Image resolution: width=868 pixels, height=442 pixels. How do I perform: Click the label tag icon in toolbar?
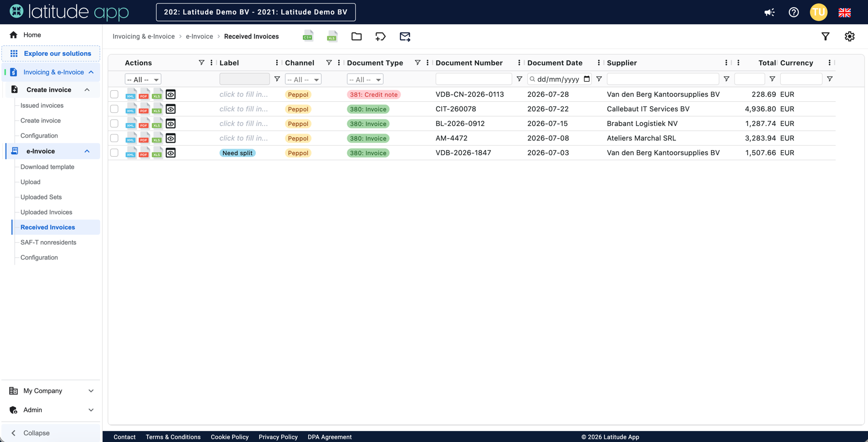[x=381, y=36]
